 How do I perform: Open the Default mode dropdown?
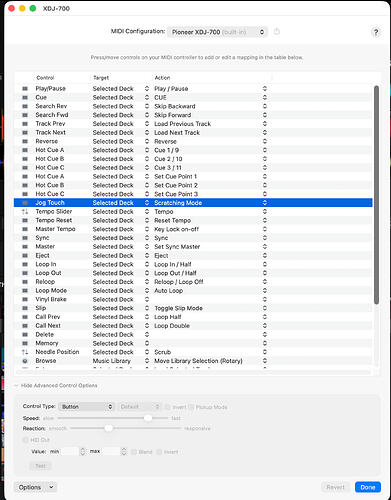pos(140,407)
